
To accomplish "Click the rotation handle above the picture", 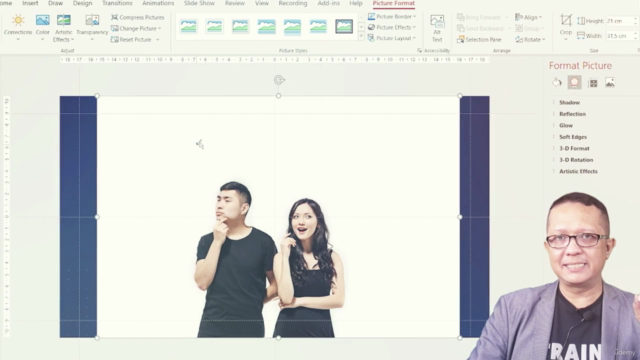I will (x=279, y=80).
